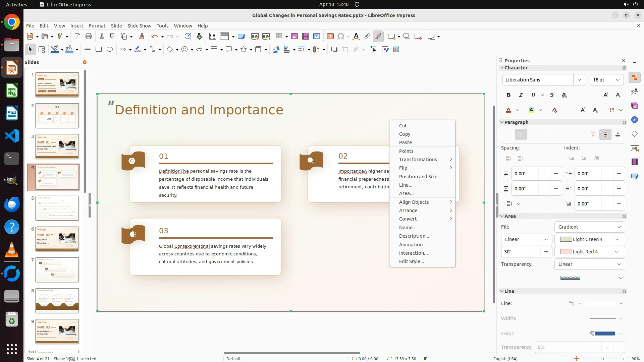
Task: Click Animation in the context menu
Action: point(411,245)
